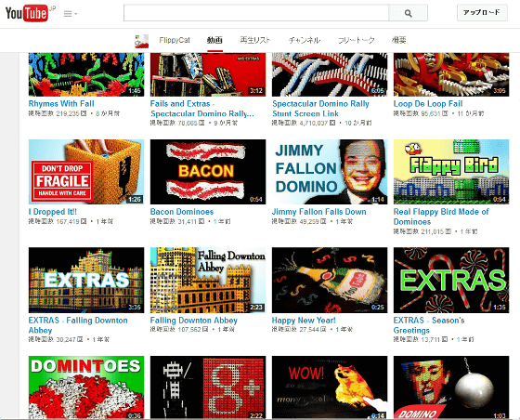Open the Loop De Loop Fail thumbnail
Viewport: 520px width, 420px height.
(451, 74)
